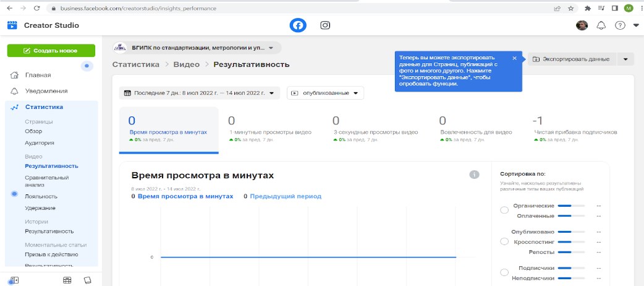The height and width of the screenshot is (286, 644).
Task: Open Аудитория in the sidebar
Action: (40, 143)
